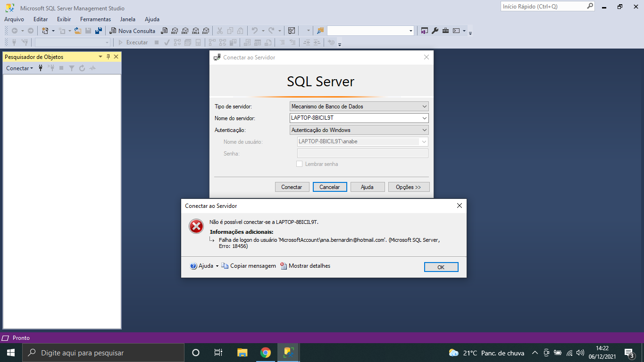644x362 pixels.
Task: Open Task View in the taskbar
Action: coord(218,353)
